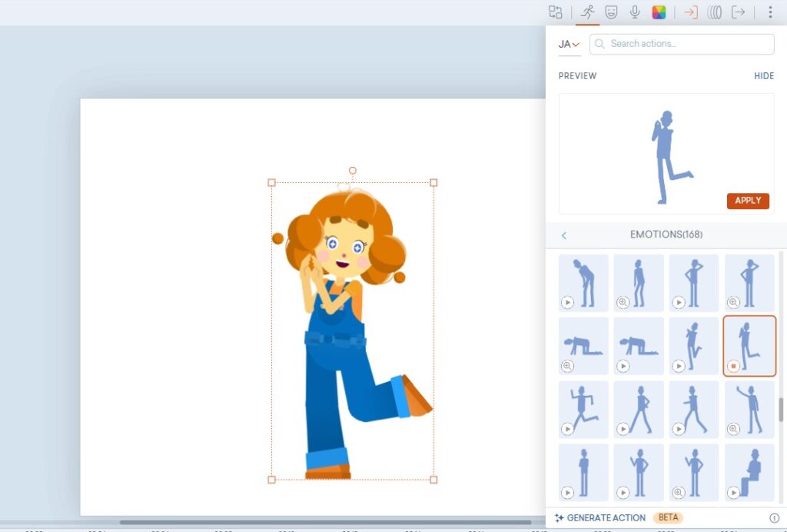Screen dimensions: 787x532
Task: Collapse the EMOTIONS category with back chevron
Action: tap(564, 235)
